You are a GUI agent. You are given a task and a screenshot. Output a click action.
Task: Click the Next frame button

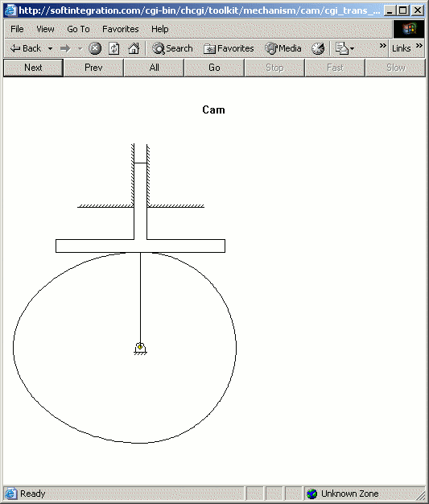33,68
